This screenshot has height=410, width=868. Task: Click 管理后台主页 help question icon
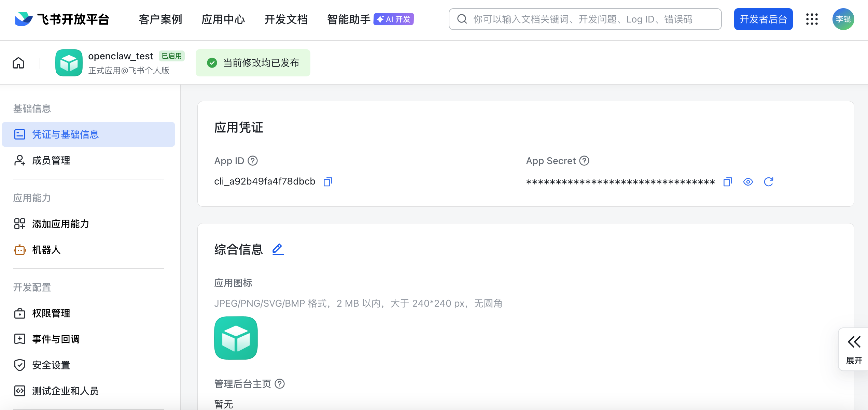tap(280, 384)
